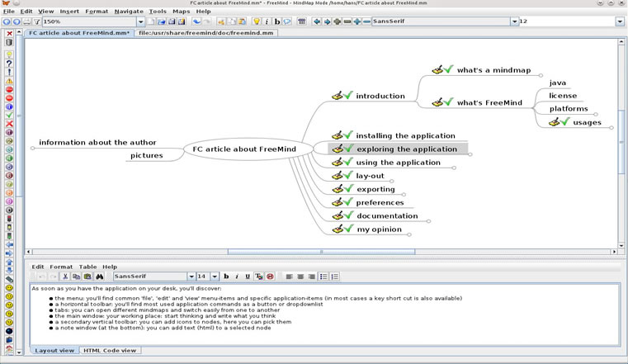The height and width of the screenshot is (364, 628).
Task: Open the SansSerif font dropdown in main toolbar
Action: click(515, 21)
